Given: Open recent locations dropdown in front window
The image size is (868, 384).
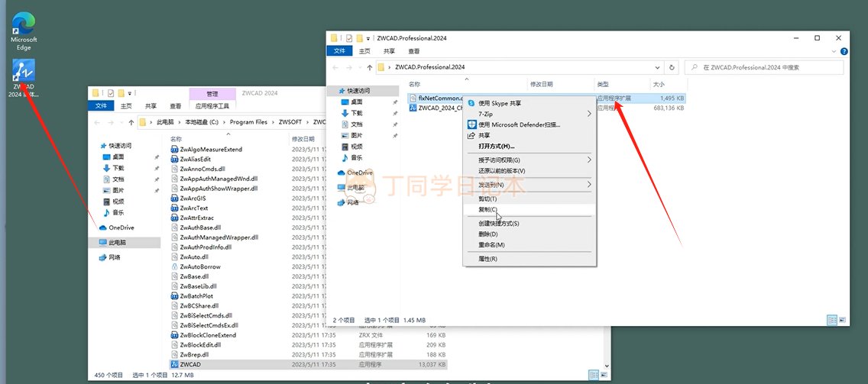Looking at the screenshot, I should pyautogui.click(x=358, y=67).
